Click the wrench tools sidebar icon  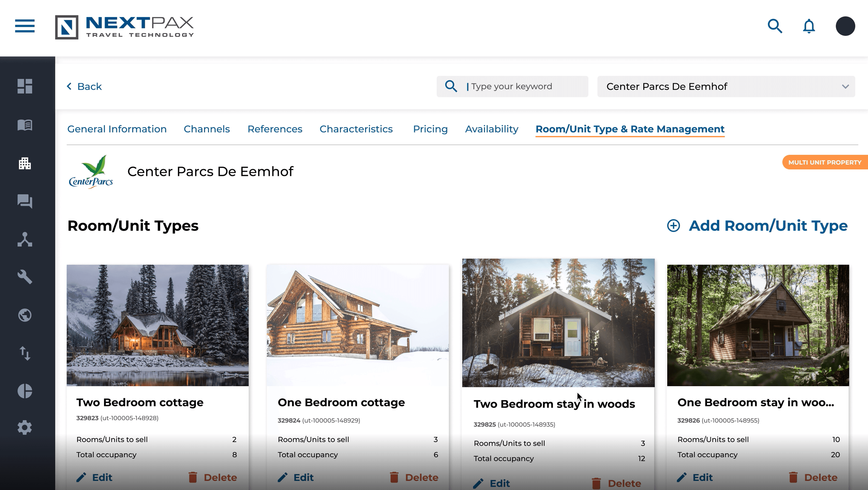(x=24, y=277)
